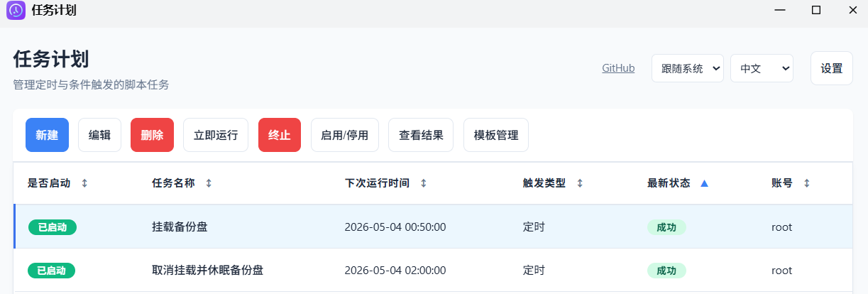Click the task scheduler app logo icon
The width and height of the screenshot is (868, 294).
pos(16,11)
